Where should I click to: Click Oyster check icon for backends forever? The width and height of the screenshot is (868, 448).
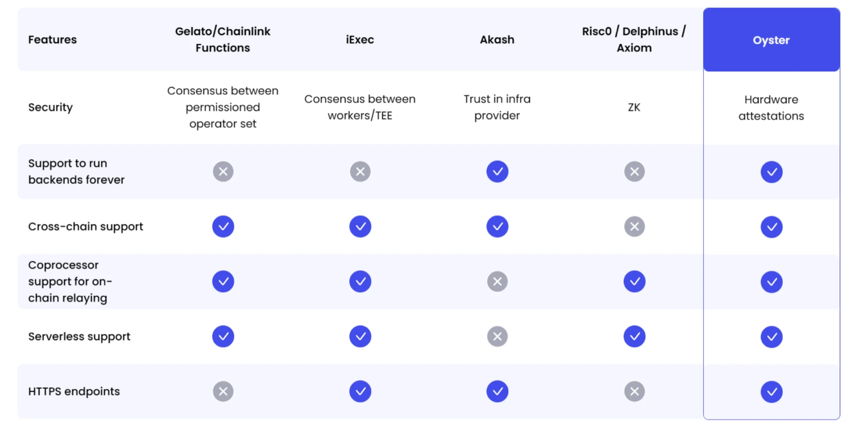tap(771, 172)
